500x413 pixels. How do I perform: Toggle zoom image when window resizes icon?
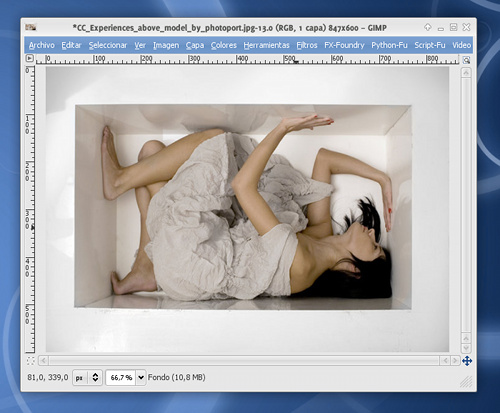[x=466, y=60]
